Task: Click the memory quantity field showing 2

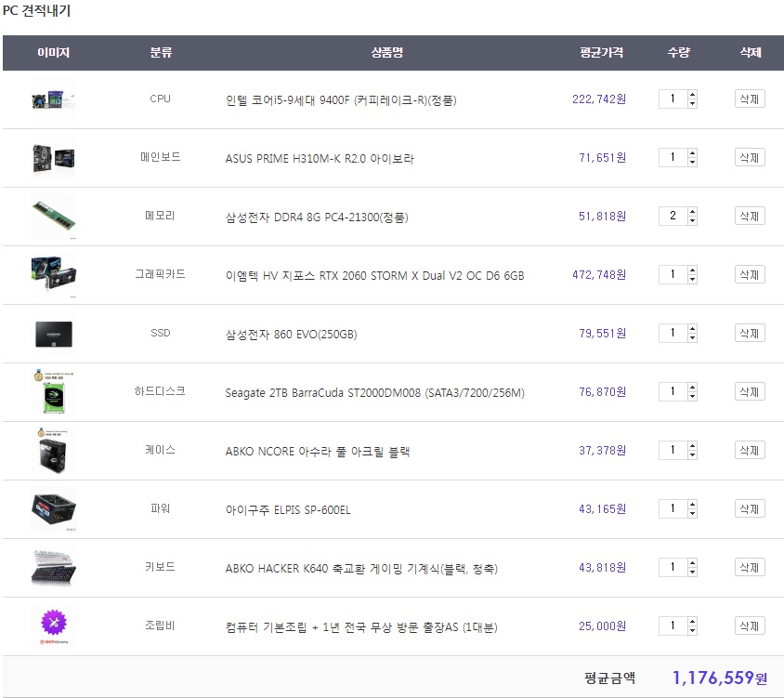Action: (x=673, y=217)
